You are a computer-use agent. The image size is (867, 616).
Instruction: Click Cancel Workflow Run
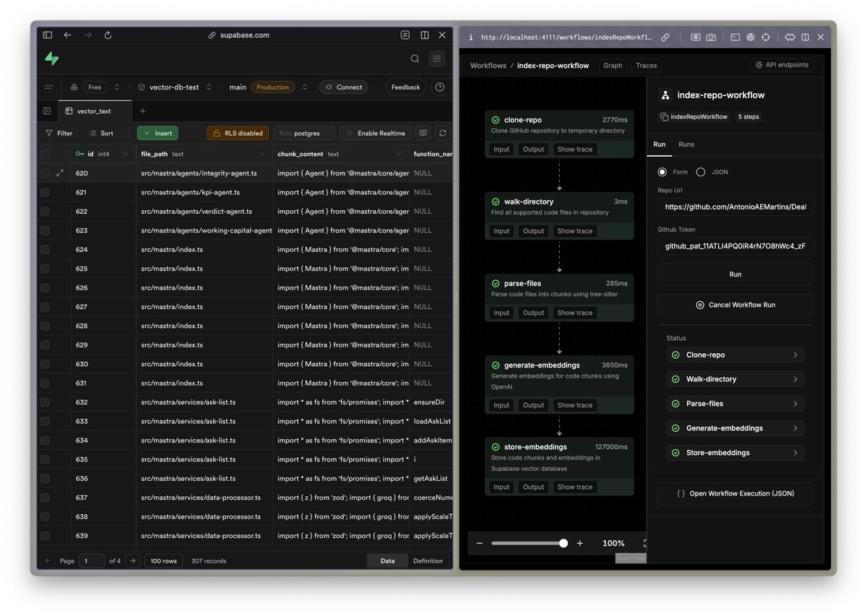point(735,305)
